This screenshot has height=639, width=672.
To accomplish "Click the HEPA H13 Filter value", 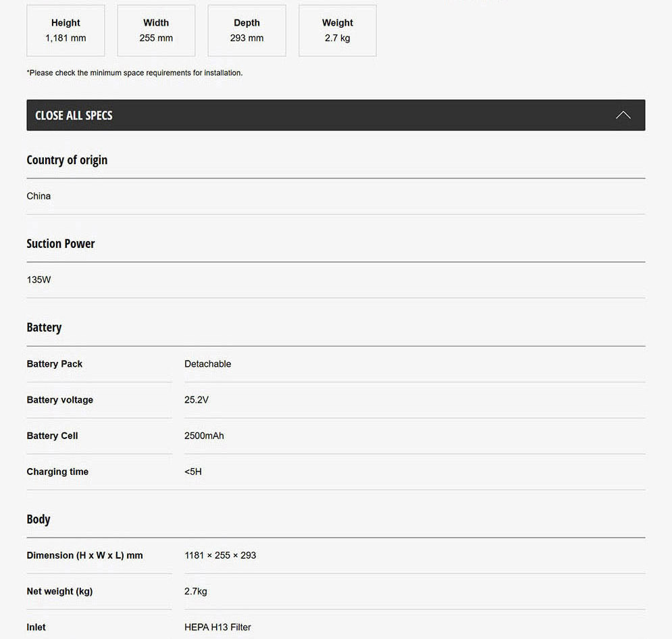I will pyautogui.click(x=217, y=628).
